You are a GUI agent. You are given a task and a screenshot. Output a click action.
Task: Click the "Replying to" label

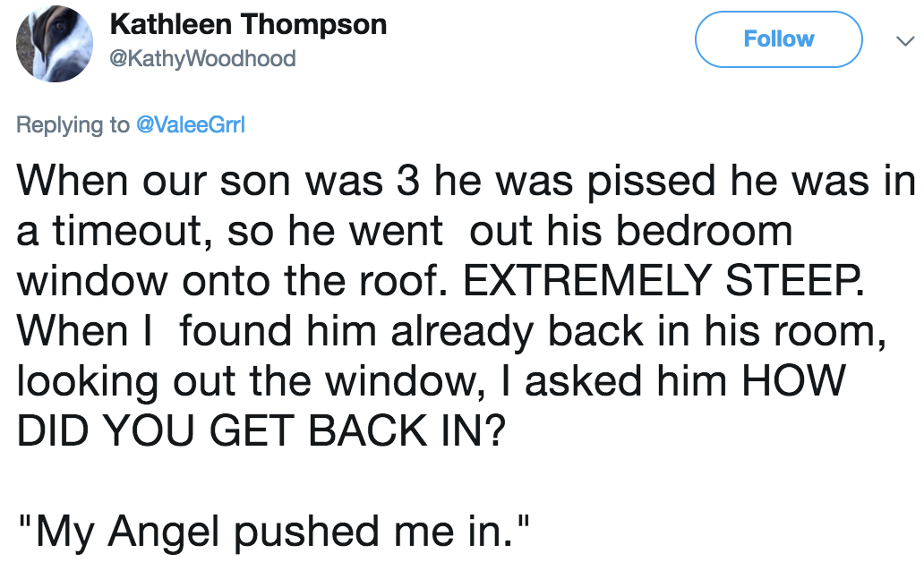(x=73, y=125)
